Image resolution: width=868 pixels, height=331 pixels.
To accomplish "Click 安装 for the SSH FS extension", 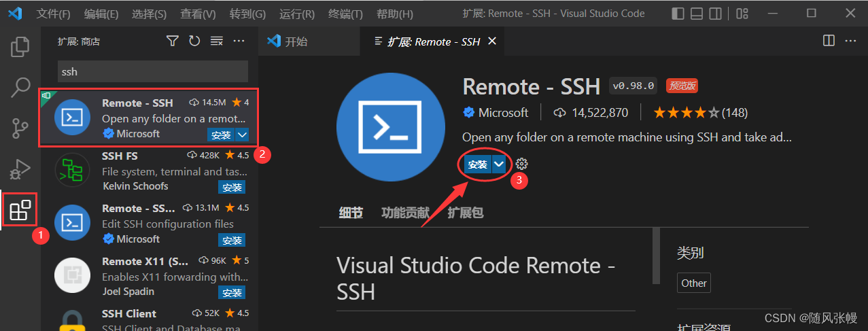I will (x=232, y=187).
